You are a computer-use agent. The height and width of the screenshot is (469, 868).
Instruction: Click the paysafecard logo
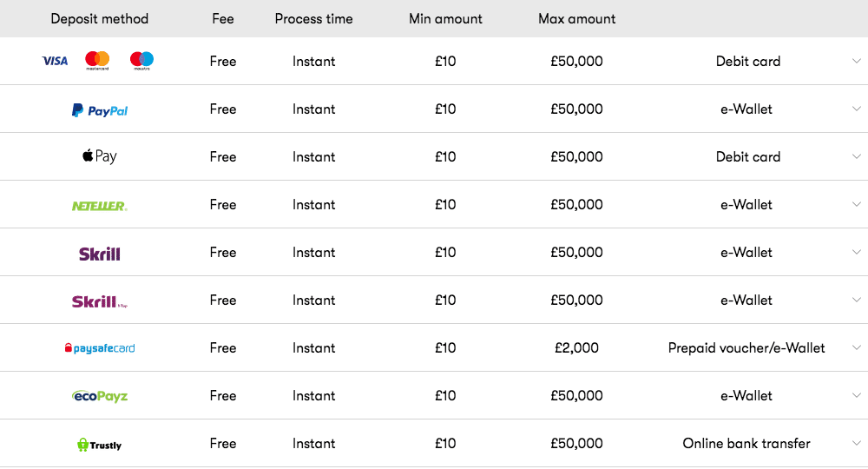tap(100, 348)
